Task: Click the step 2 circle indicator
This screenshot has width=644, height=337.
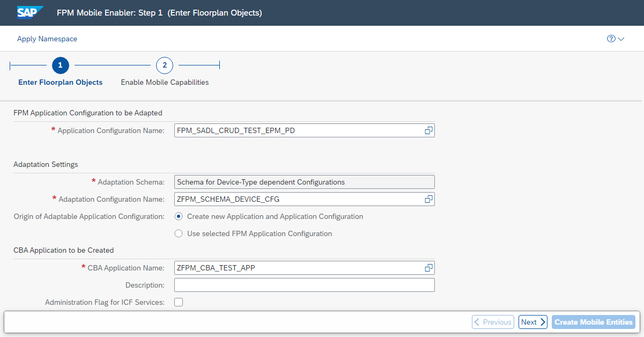Action: click(x=165, y=65)
